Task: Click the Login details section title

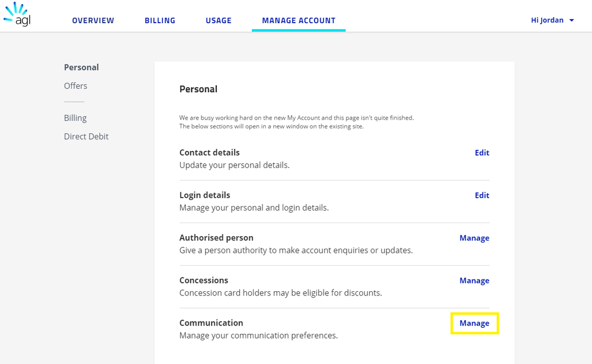Action: pos(204,195)
